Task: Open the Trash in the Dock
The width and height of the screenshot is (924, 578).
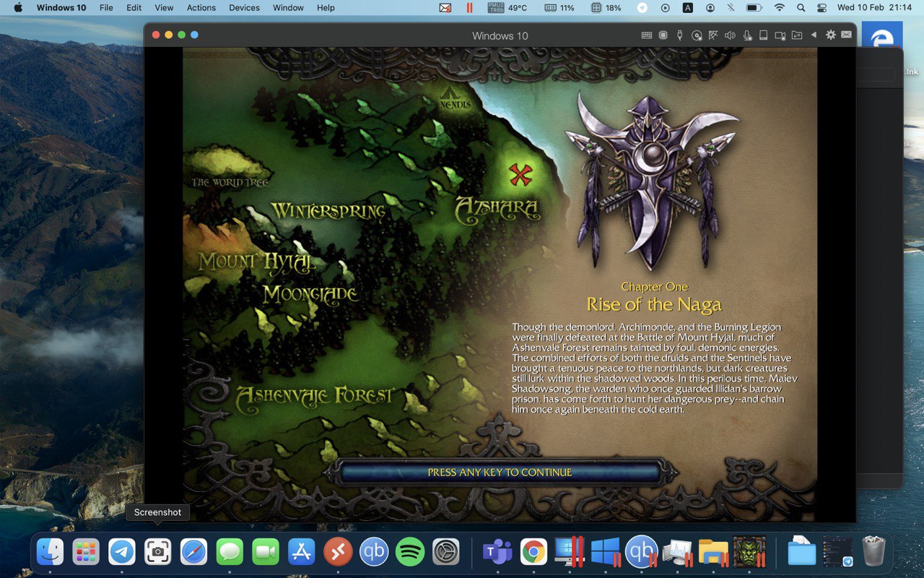Action: 873,552
